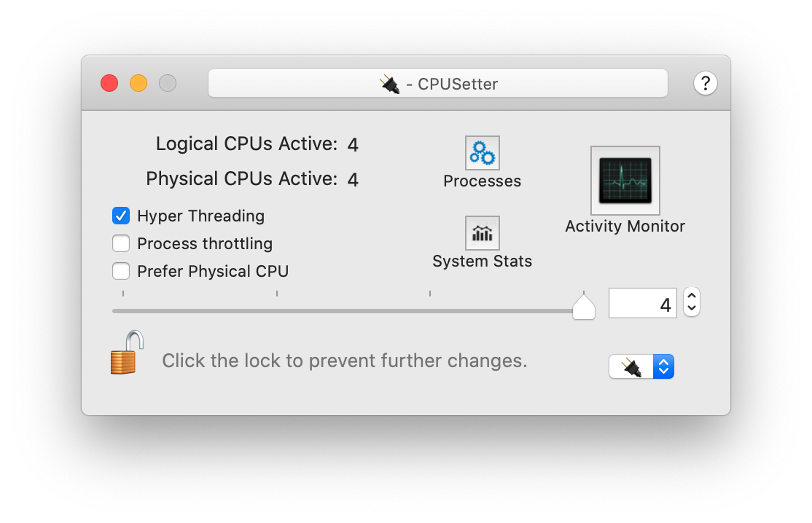Image resolution: width=812 pixels, height=523 pixels.
Task: Open the Processes gears icon
Action: [482, 153]
